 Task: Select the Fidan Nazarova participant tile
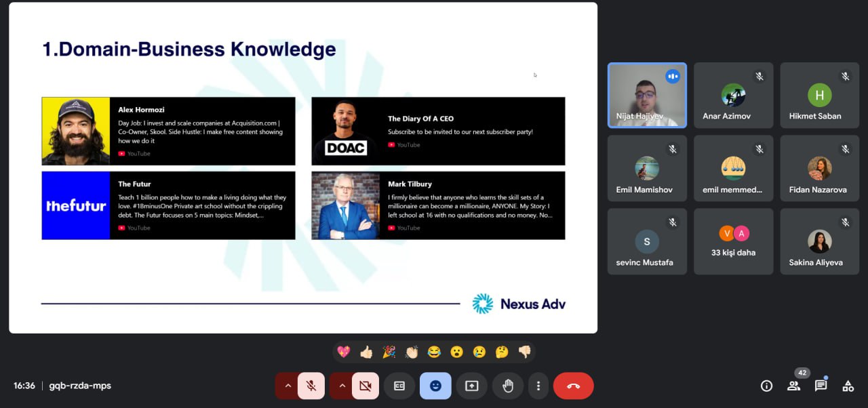820,168
